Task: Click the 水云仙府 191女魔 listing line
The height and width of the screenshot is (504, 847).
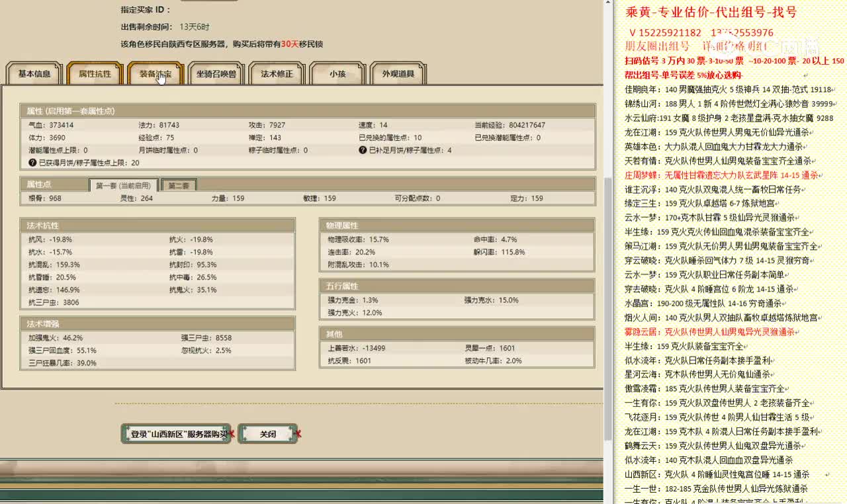Action: pyautogui.click(x=729, y=118)
